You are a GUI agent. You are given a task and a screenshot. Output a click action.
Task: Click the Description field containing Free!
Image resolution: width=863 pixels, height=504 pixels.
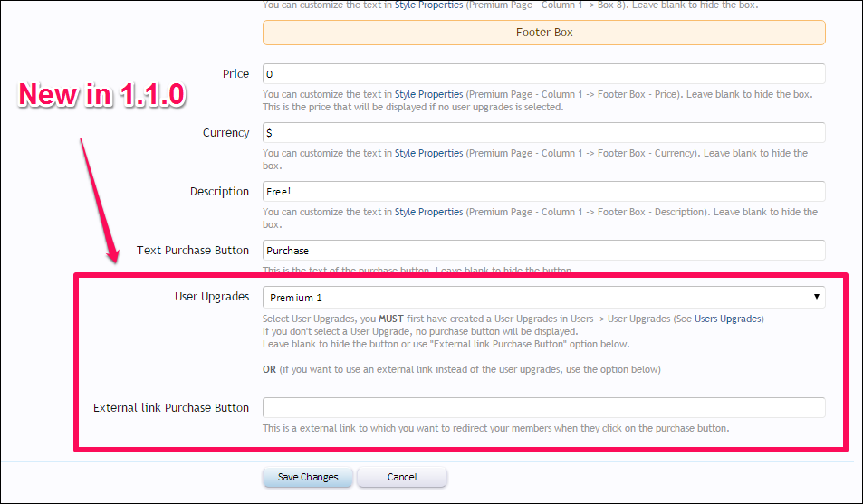(543, 192)
